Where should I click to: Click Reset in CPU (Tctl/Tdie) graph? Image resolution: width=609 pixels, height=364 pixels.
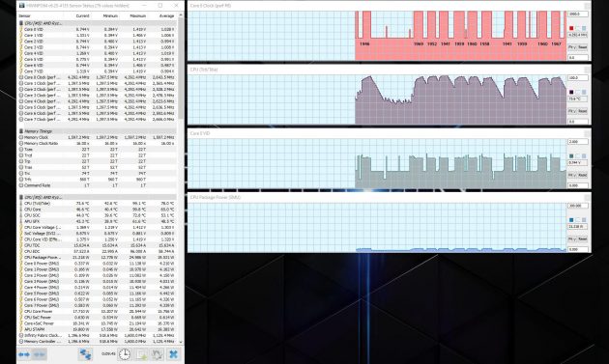coord(583,111)
